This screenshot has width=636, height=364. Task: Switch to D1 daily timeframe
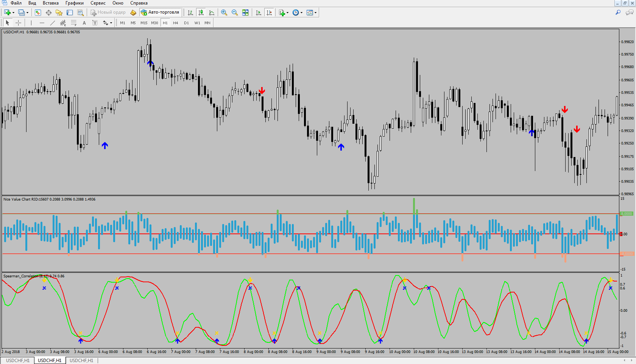click(x=186, y=23)
